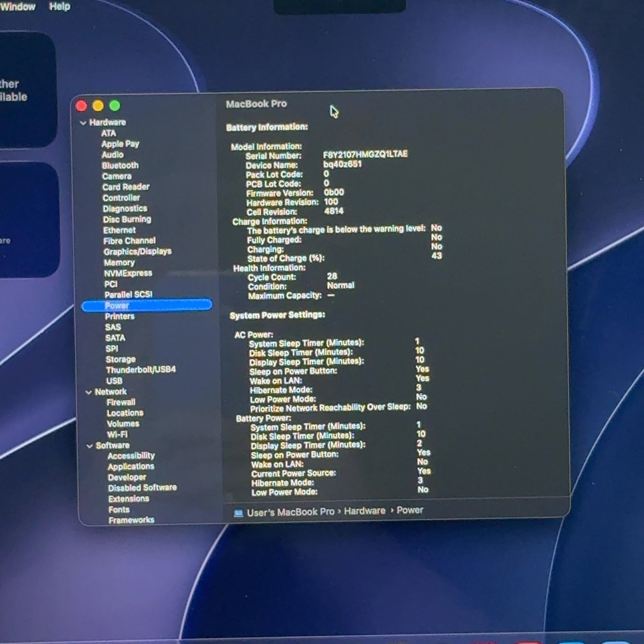Image resolution: width=644 pixels, height=644 pixels.
Task: Select Ethernet in the sidebar
Action: 119,231
